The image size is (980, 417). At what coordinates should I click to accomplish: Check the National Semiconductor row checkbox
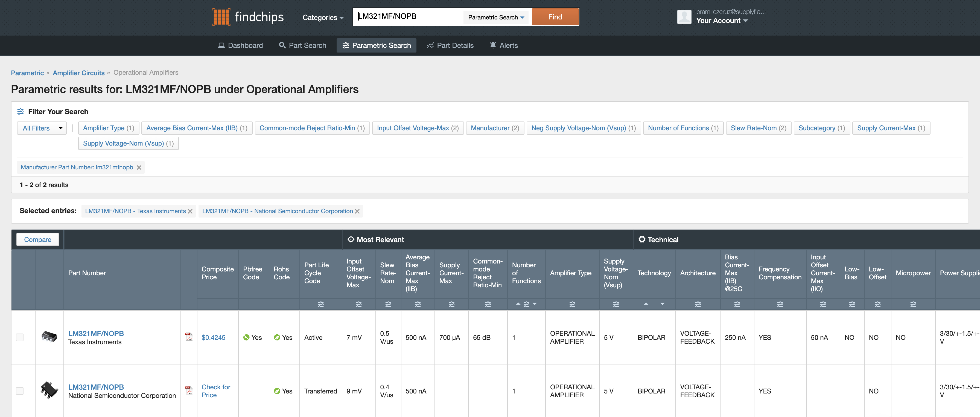tap(20, 391)
